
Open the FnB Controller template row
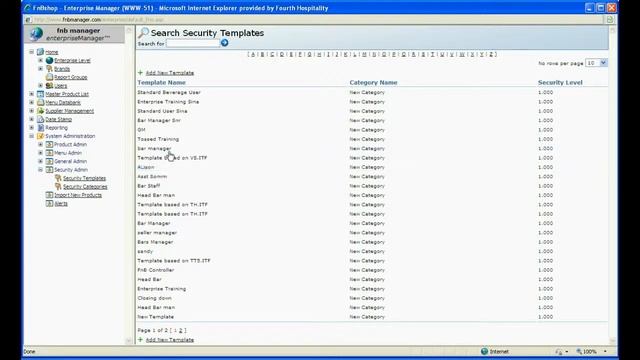pos(156,270)
